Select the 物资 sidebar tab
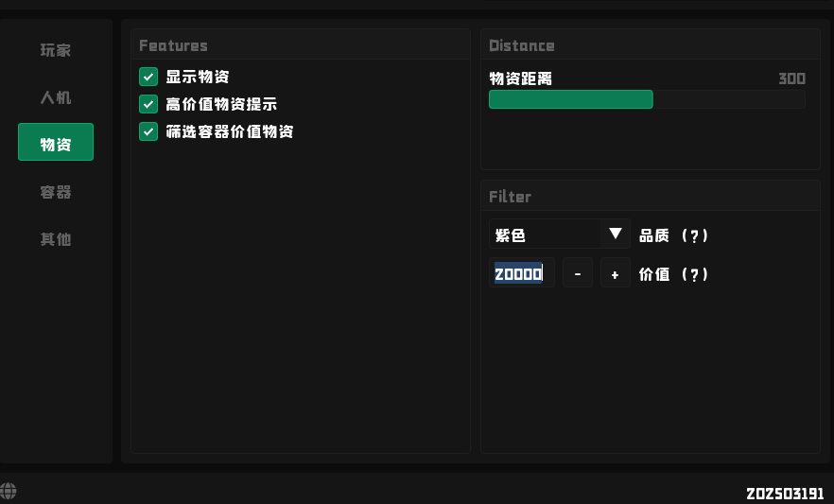This screenshot has height=504, width=834. click(56, 143)
